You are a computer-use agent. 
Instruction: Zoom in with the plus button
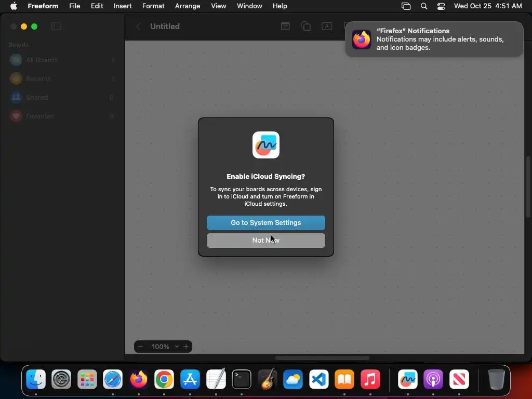(186, 347)
